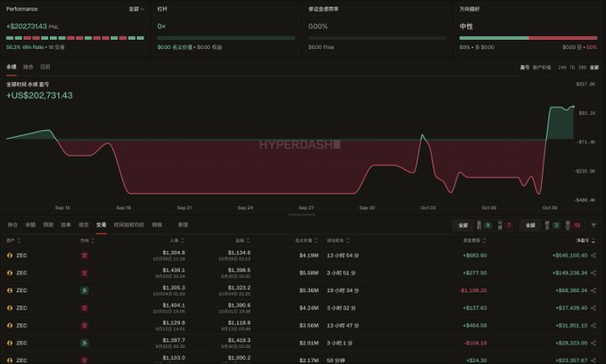Click the red short badge on the $3.56M trade
The image size is (606, 364).
pos(85,326)
